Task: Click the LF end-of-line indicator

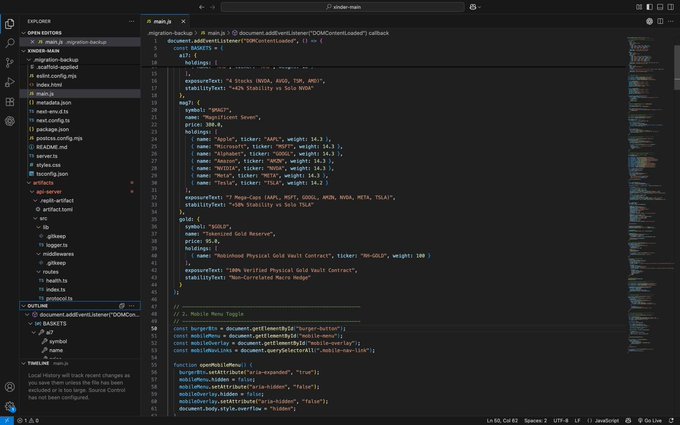Action: 577,421
